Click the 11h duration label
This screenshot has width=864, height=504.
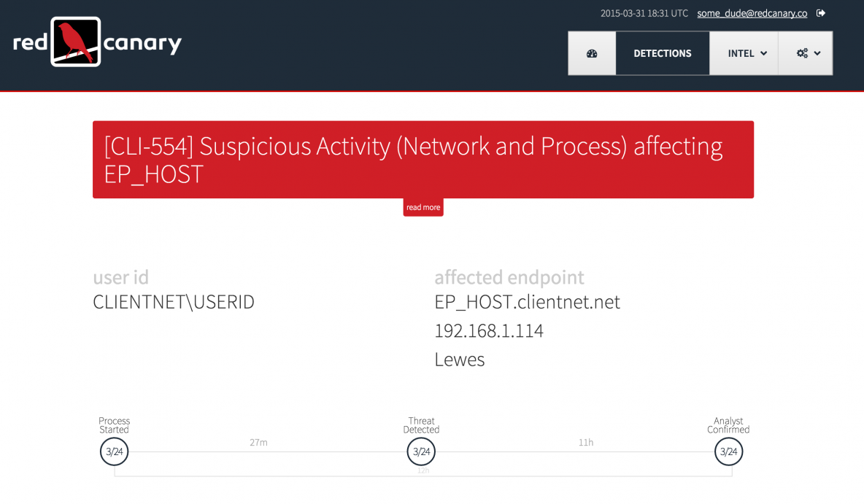pyautogui.click(x=586, y=443)
